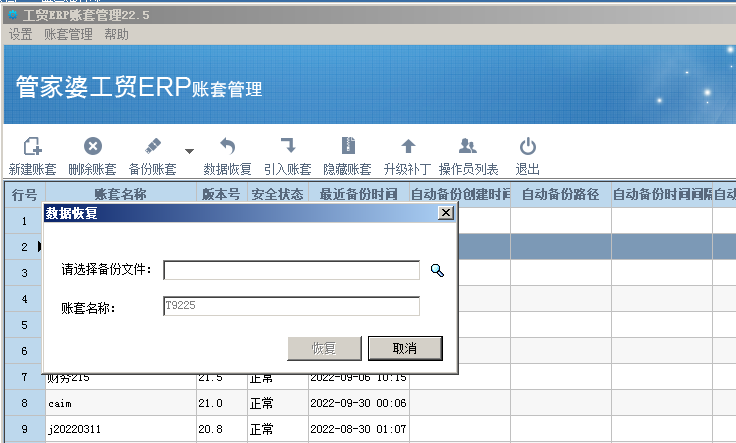
Task: Click 正常 status in j20220311 row
Action: click(x=278, y=429)
